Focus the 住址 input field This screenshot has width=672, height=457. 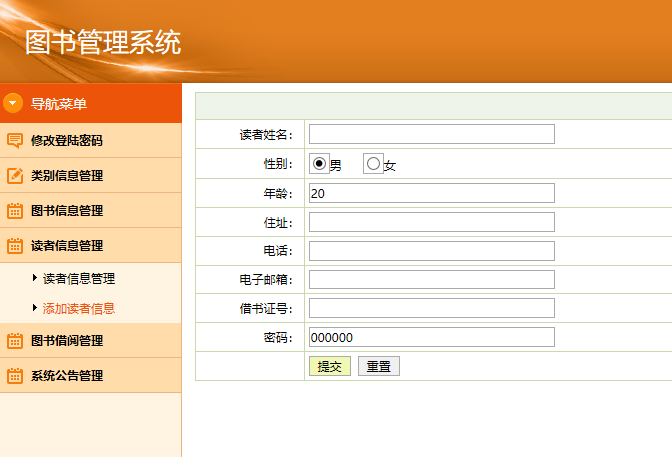click(x=432, y=222)
